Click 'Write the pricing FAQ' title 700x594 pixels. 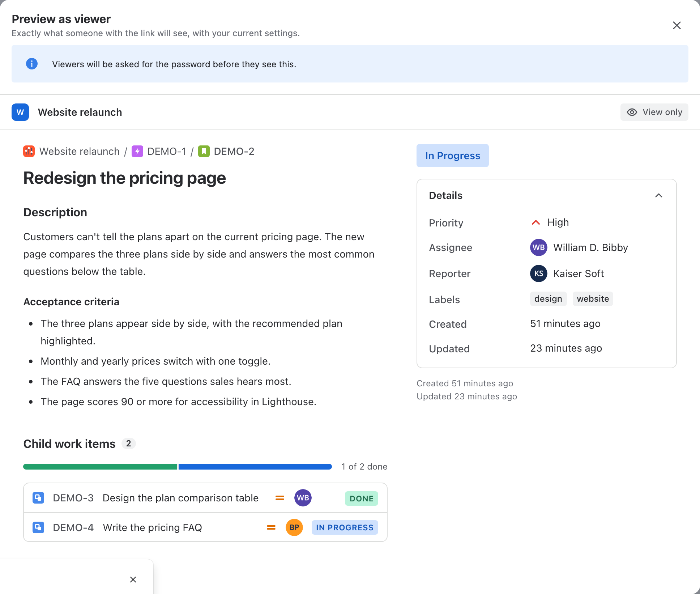click(x=152, y=528)
